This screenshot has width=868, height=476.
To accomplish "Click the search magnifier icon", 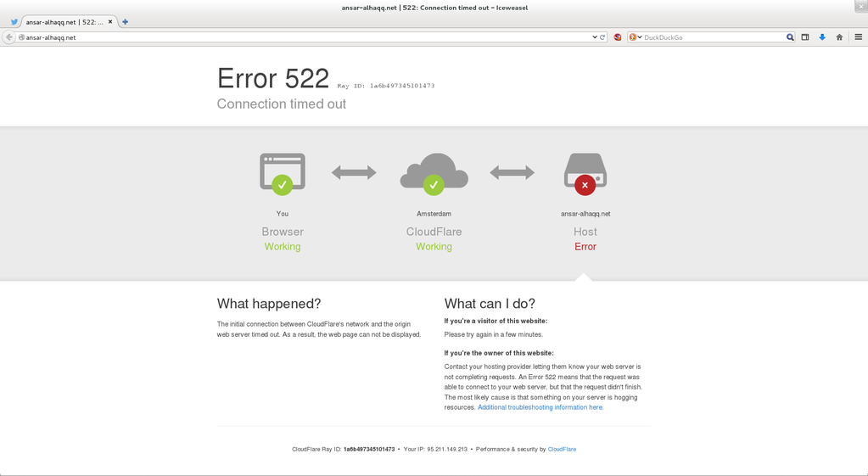I will point(790,37).
